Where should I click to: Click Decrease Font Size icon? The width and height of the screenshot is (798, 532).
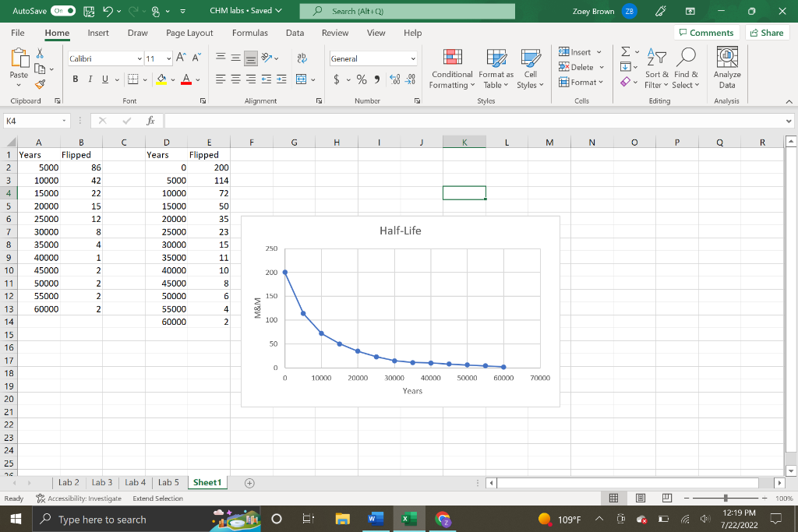pyautogui.click(x=196, y=58)
